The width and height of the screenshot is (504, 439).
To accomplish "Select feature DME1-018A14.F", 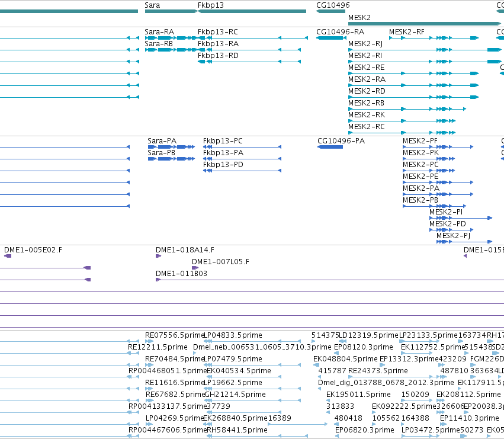I will click(185, 250).
